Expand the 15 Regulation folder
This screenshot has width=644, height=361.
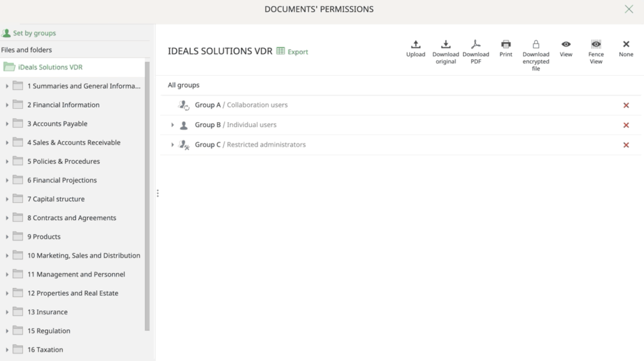point(7,331)
